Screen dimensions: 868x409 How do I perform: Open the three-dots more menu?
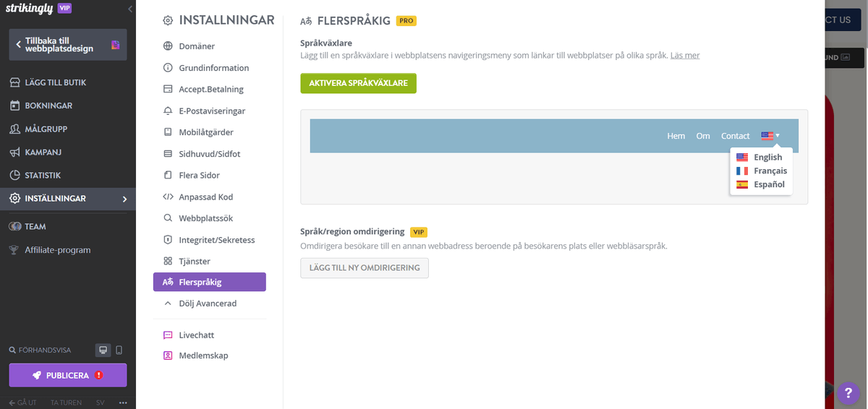(123, 402)
